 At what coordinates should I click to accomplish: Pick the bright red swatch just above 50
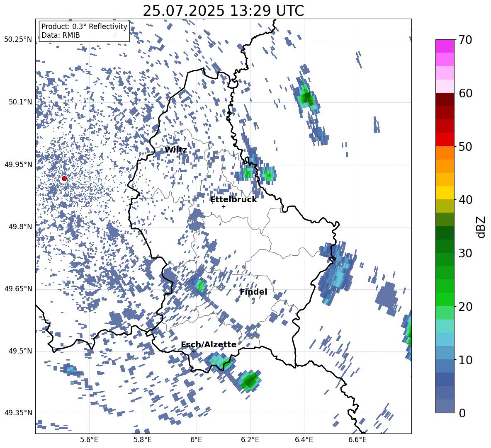tap(445, 140)
